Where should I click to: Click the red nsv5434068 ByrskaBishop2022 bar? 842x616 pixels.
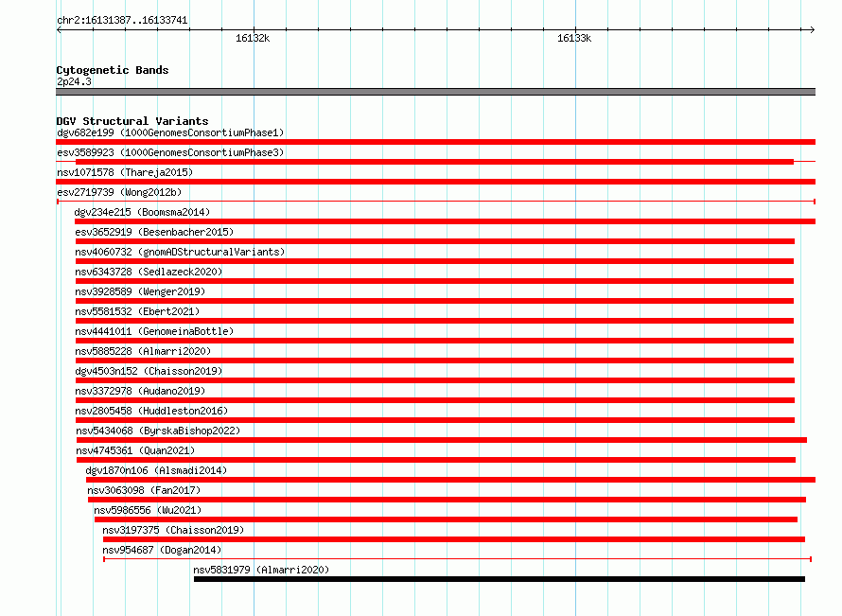pyautogui.click(x=442, y=440)
